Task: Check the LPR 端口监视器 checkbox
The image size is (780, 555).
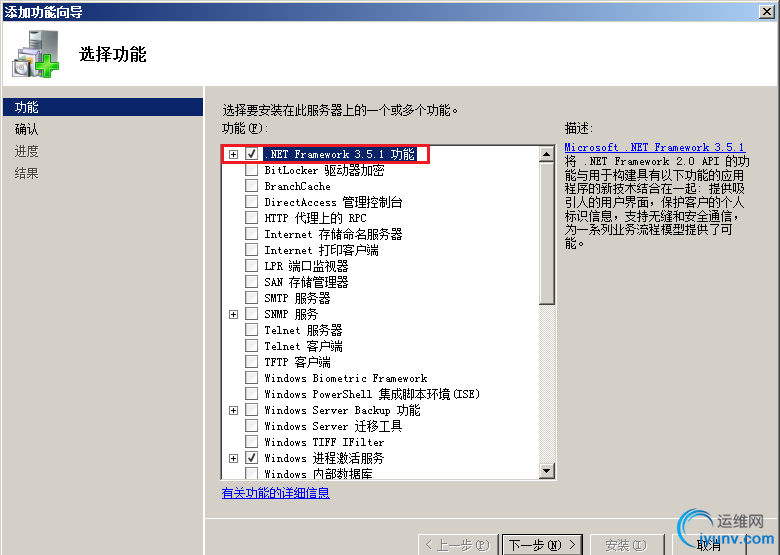Action: [x=252, y=266]
